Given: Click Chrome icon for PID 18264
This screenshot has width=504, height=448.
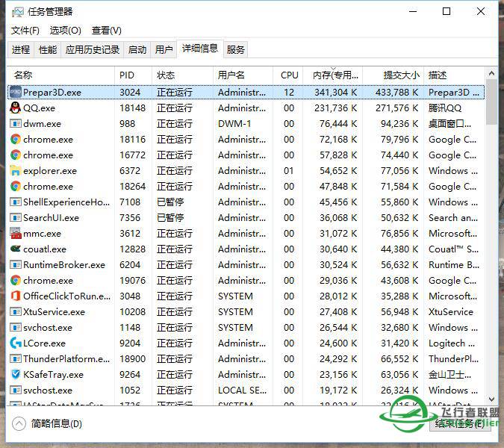Looking at the screenshot, I should 16,186.
